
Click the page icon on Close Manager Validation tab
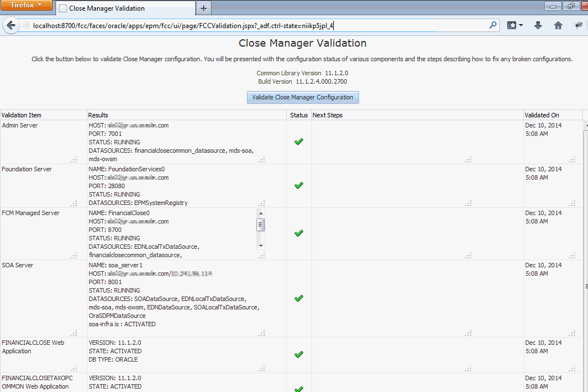click(x=63, y=8)
